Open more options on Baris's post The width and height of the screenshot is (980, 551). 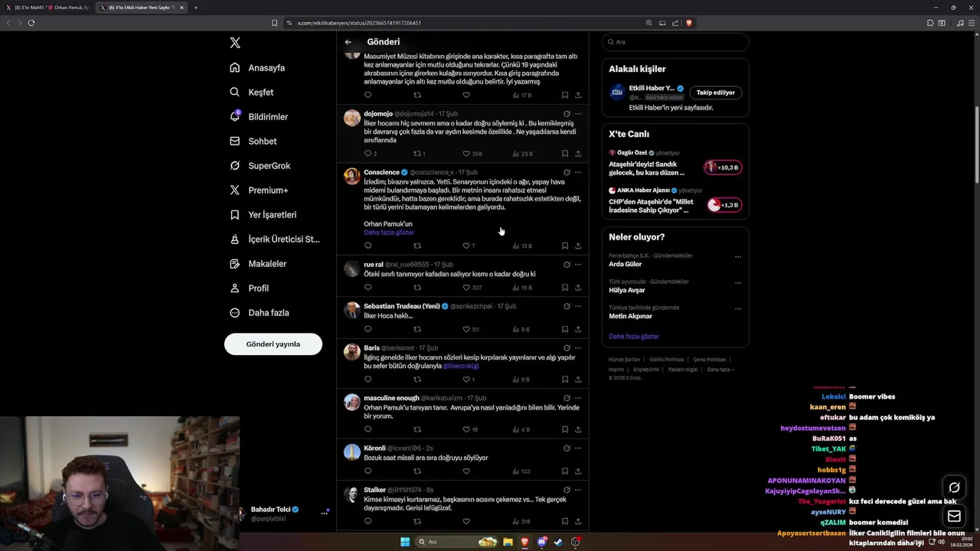578,347
